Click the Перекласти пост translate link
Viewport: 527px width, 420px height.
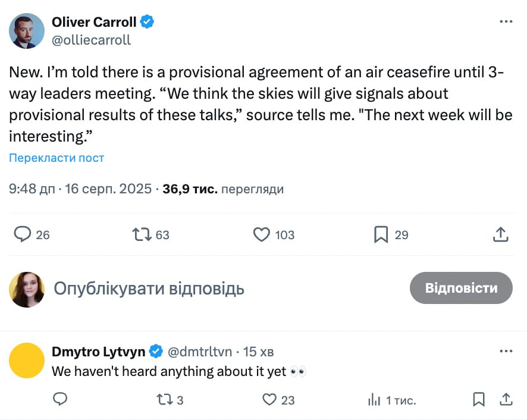click(x=57, y=158)
